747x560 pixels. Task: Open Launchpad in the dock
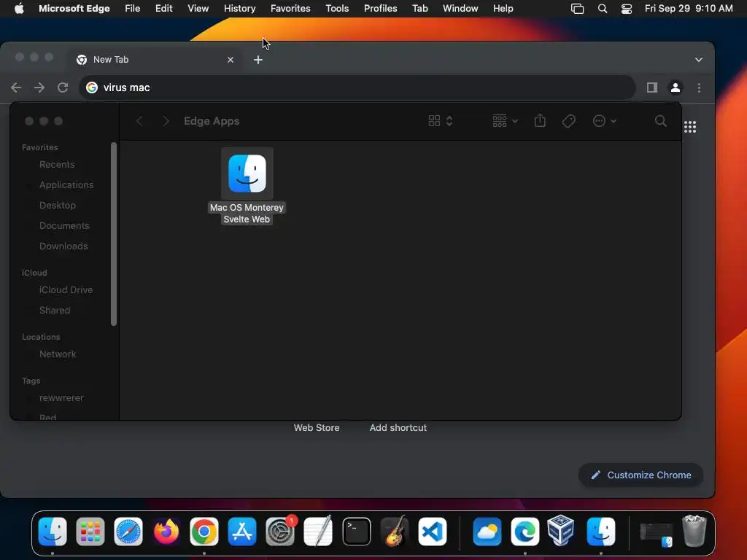pos(90,532)
